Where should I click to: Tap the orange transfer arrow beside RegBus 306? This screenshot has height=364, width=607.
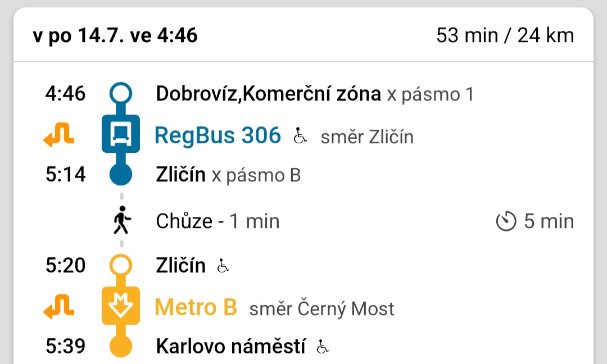point(58,135)
